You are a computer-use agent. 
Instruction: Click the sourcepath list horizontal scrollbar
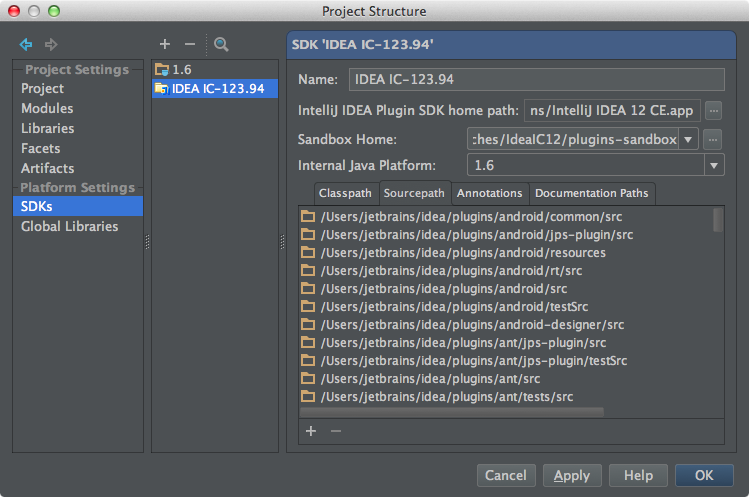point(452,412)
